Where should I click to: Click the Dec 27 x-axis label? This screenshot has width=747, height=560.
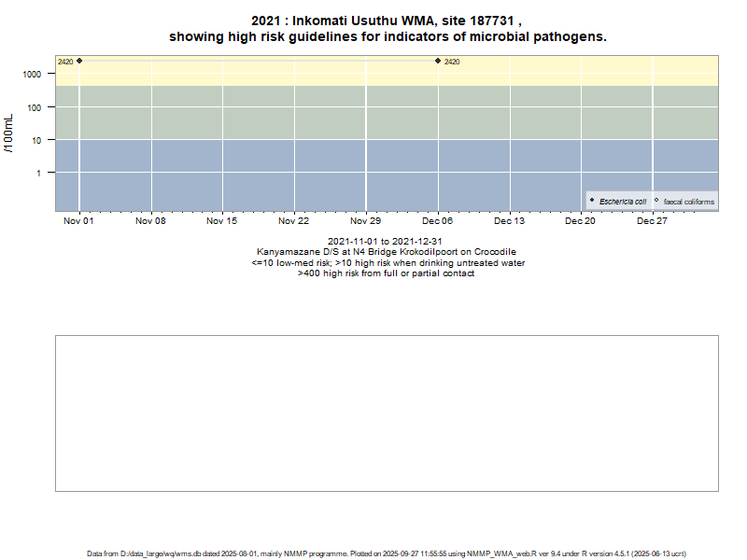pos(652,221)
